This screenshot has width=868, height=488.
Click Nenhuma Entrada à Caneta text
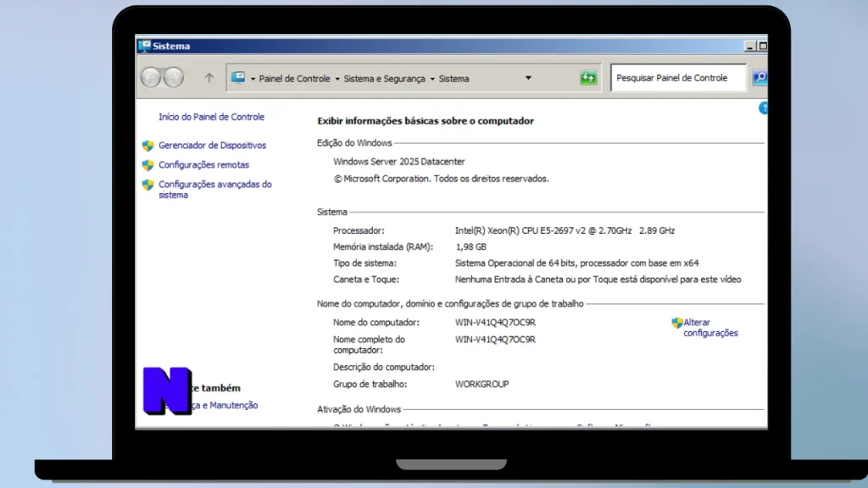(x=598, y=280)
